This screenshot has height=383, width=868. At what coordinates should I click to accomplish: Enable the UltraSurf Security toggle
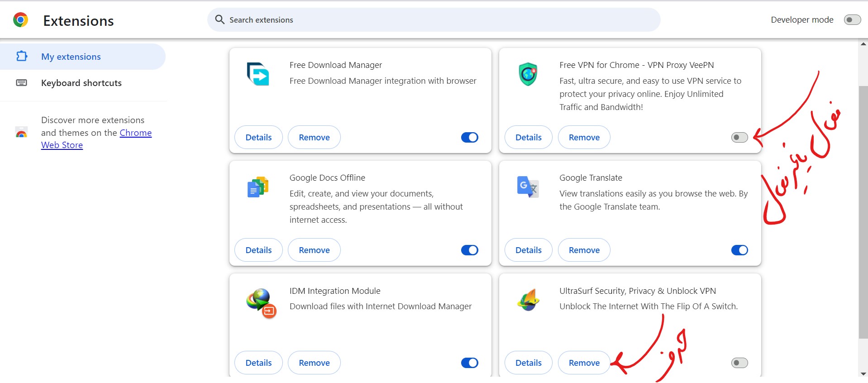coord(739,363)
